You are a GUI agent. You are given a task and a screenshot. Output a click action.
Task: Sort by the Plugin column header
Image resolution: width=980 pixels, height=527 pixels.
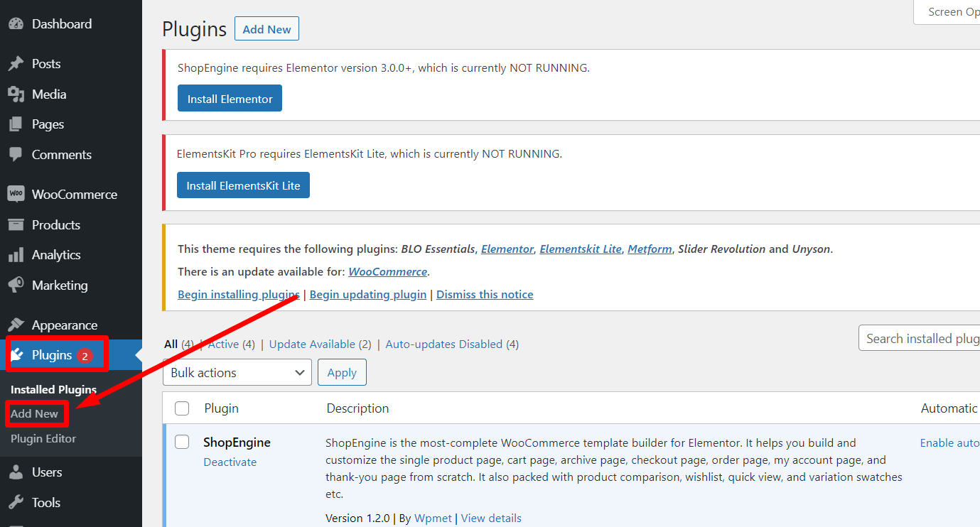tap(222, 408)
